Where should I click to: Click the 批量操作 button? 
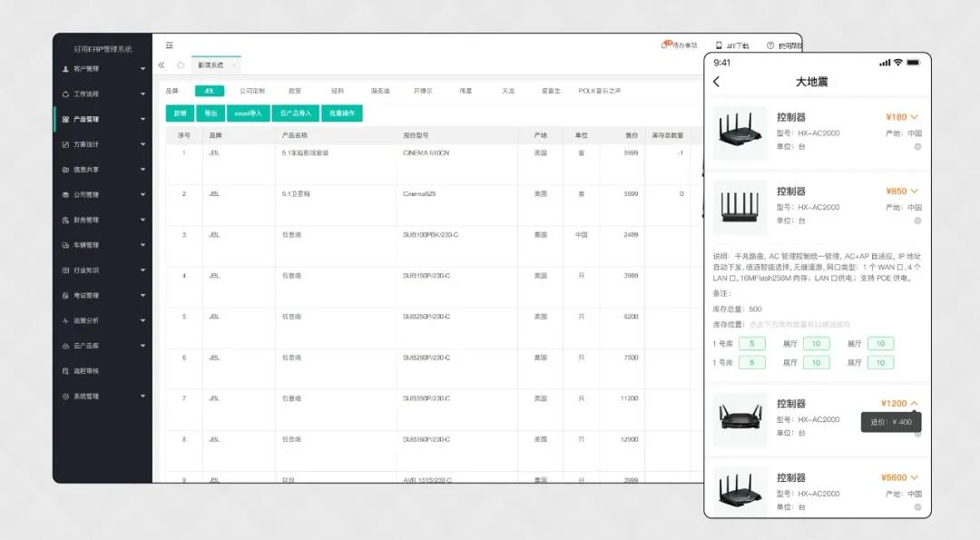coord(342,113)
